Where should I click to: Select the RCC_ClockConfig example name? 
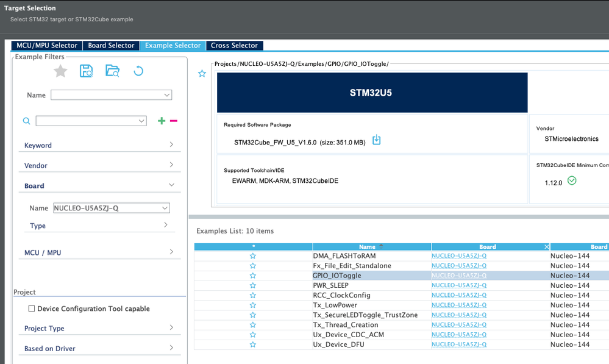tap(341, 295)
